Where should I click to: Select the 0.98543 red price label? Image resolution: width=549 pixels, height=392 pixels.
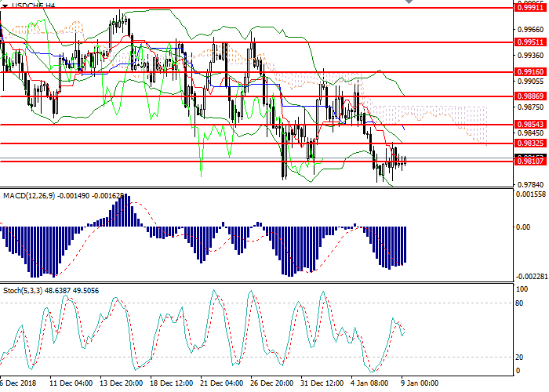[x=529, y=125]
